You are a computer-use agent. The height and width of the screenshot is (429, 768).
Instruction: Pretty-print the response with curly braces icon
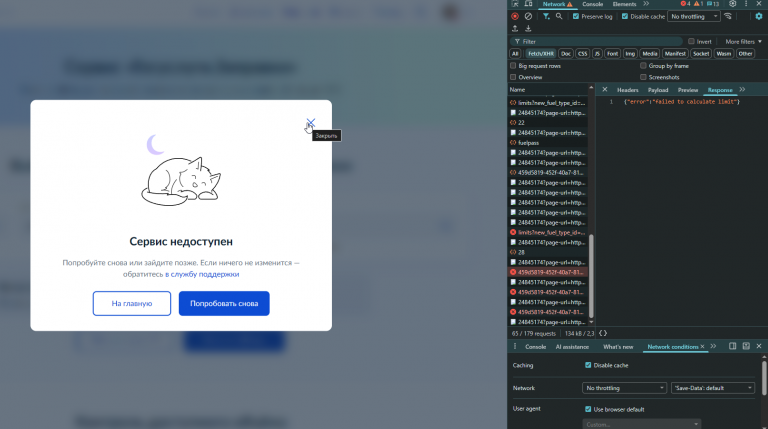pos(603,334)
